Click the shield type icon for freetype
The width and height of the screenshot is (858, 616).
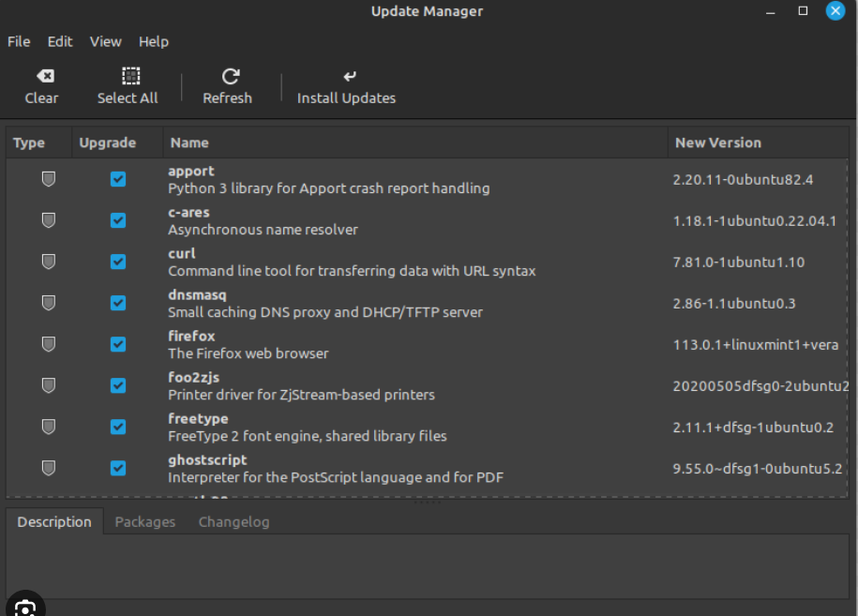tap(49, 427)
